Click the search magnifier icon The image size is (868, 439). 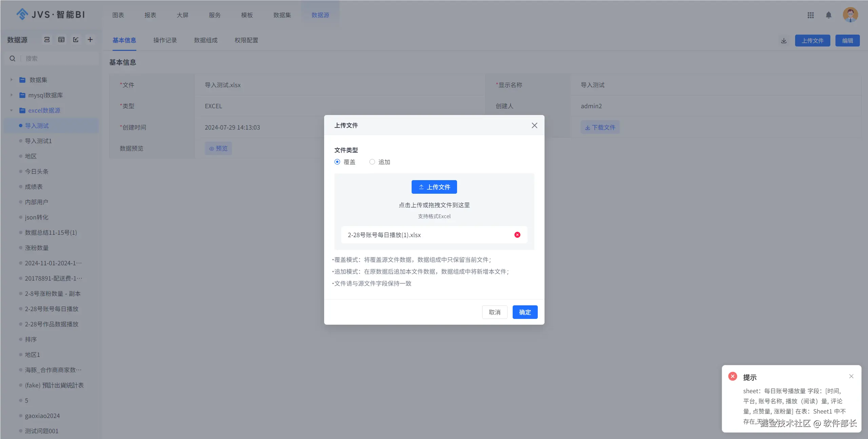click(x=13, y=58)
